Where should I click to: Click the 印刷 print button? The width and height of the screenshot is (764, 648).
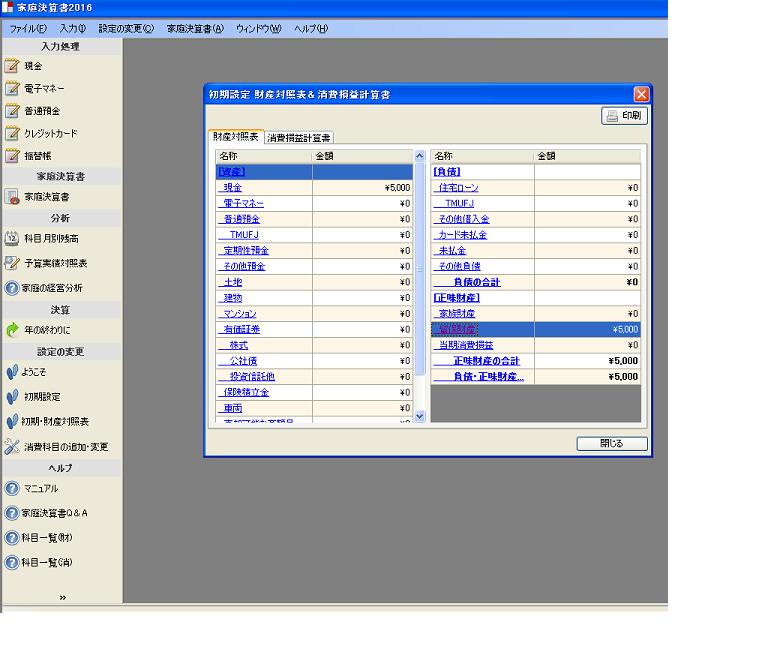pyautogui.click(x=624, y=116)
